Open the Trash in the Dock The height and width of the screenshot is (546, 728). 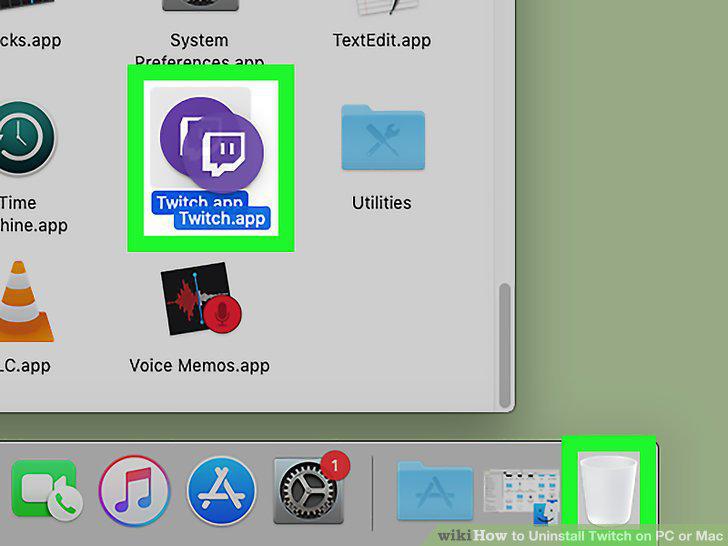pos(608,489)
